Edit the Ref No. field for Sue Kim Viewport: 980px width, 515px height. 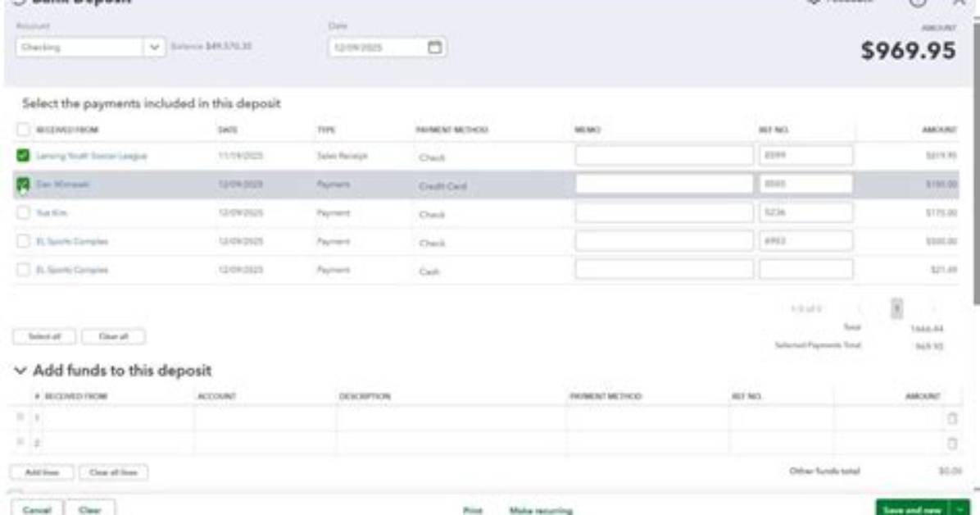pos(805,212)
